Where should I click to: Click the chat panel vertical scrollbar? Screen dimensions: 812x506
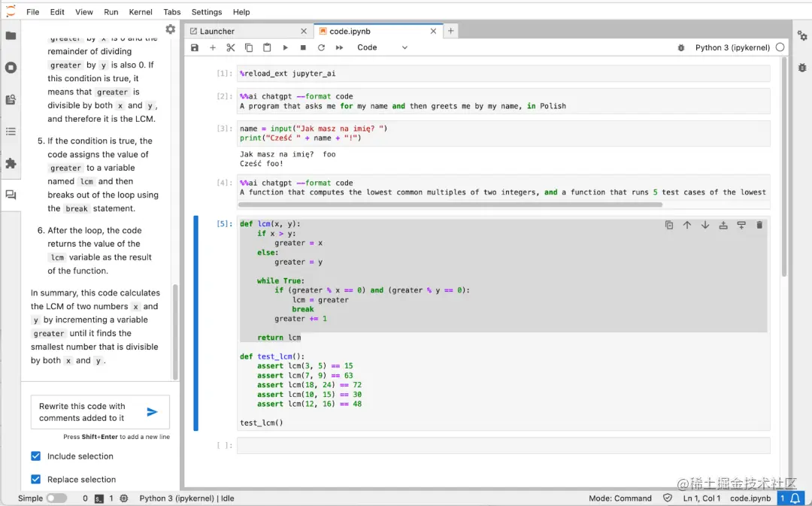click(x=175, y=332)
